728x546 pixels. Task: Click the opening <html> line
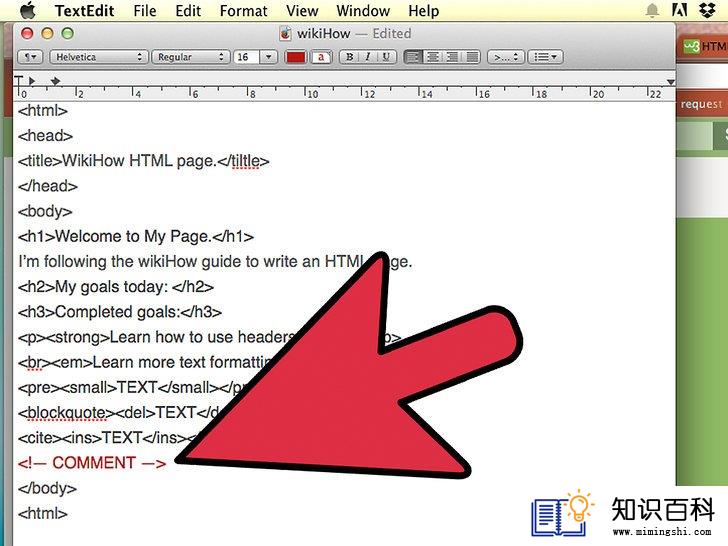click(x=43, y=111)
